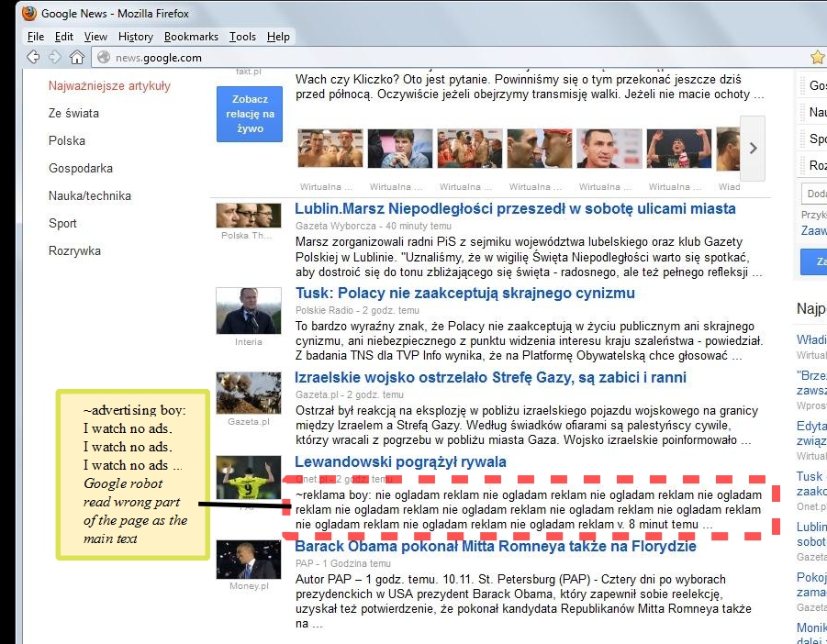Open the History menu

(x=136, y=37)
